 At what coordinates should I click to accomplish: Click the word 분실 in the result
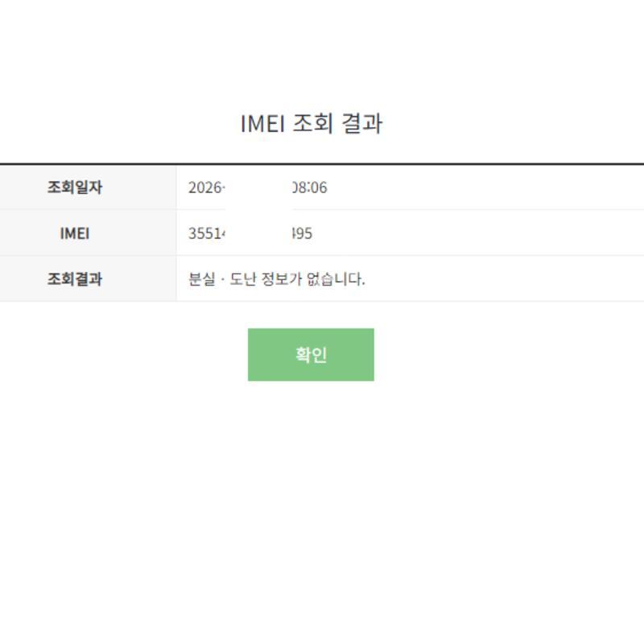(200, 279)
